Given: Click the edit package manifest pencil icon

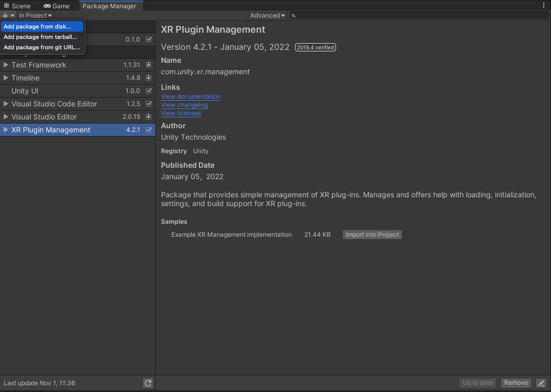Looking at the screenshot, I should (541, 383).
